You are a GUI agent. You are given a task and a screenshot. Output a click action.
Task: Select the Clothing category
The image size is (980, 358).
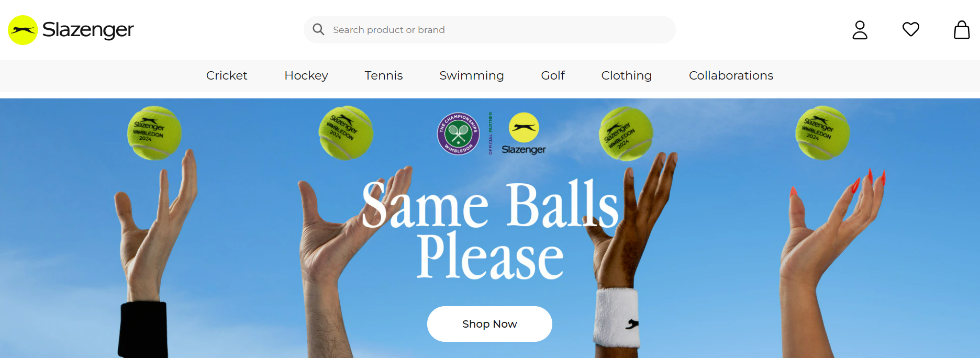tap(627, 75)
